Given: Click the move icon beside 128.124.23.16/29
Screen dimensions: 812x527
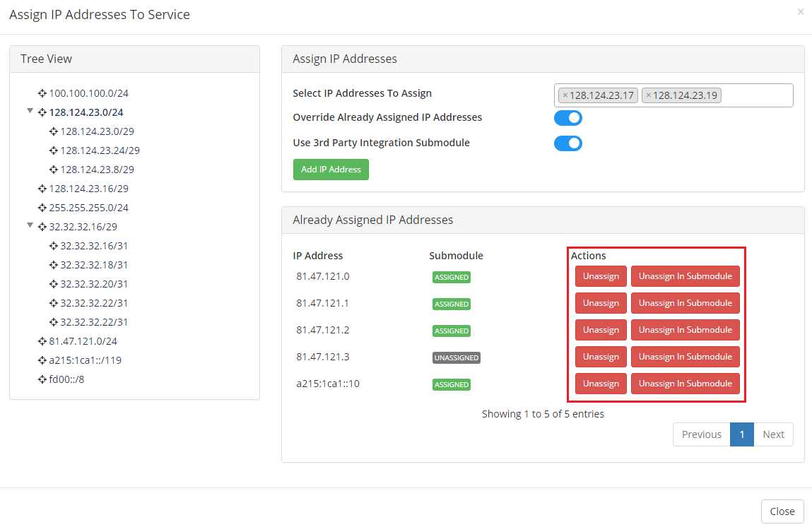Looking at the screenshot, I should pos(42,189).
